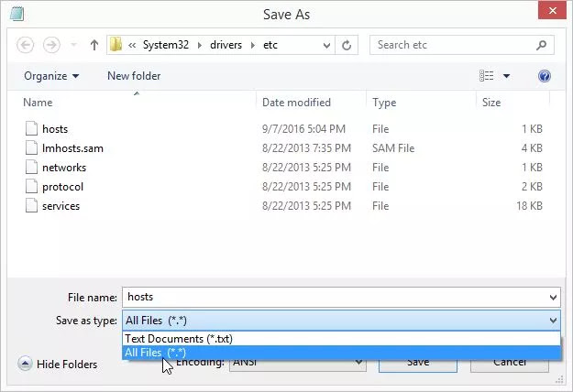Expand the chevron after System32
573x392 pixels.
[200, 45]
